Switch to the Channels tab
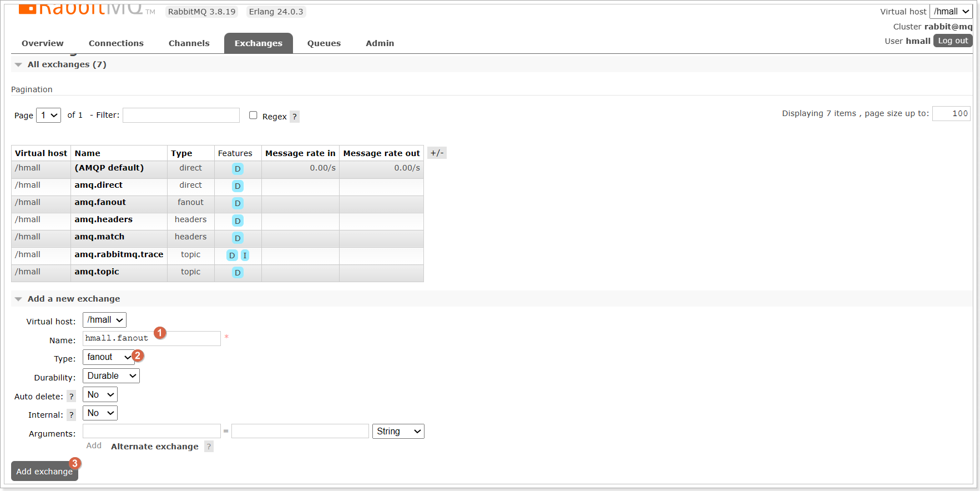 189,43
